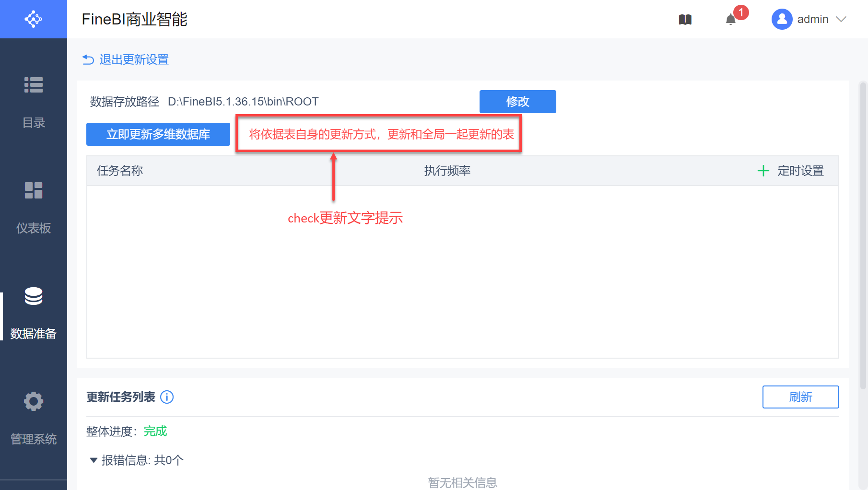Click the data path D:\FineBI5.1.36.15\bin\ROOT text
868x490 pixels.
[x=243, y=102]
